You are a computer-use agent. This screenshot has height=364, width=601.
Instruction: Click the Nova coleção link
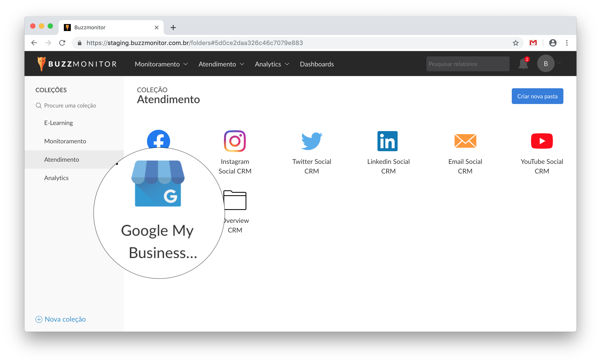click(61, 319)
